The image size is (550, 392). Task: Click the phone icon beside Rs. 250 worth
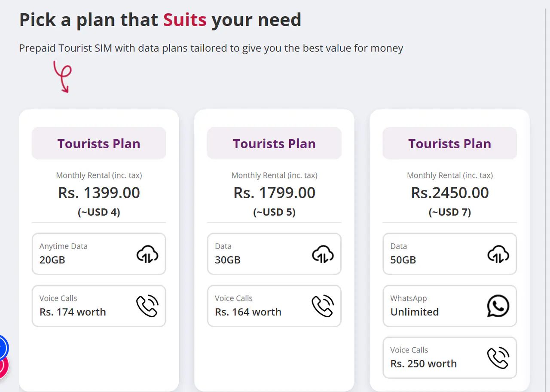498,358
